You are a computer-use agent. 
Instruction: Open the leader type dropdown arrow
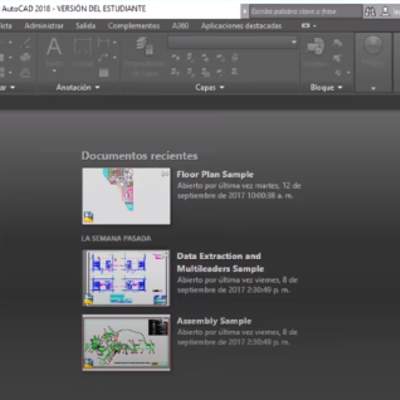click(115, 58)
